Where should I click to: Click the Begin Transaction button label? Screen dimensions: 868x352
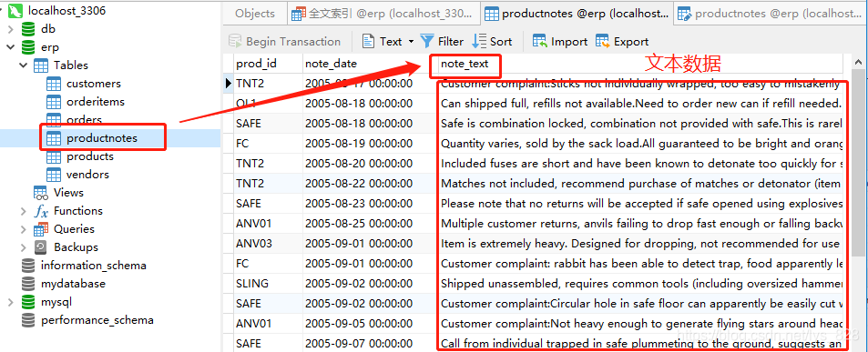pyautogui.click(x=293, y=42)
